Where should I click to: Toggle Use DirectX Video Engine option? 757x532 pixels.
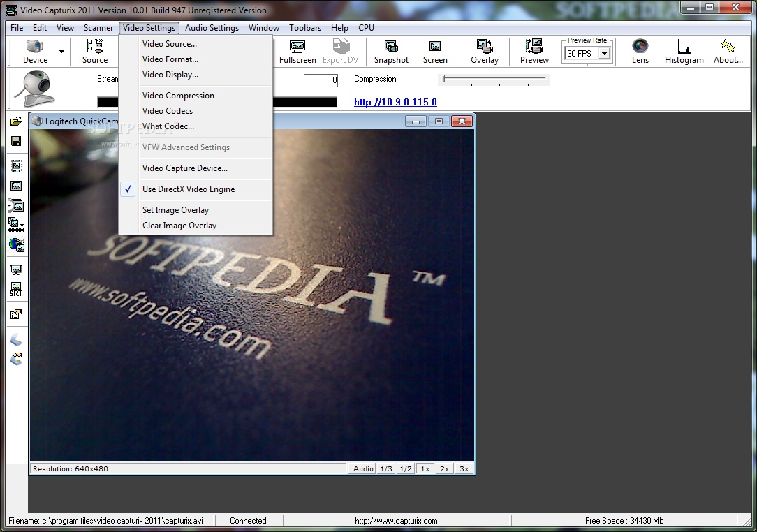point(196,189)
